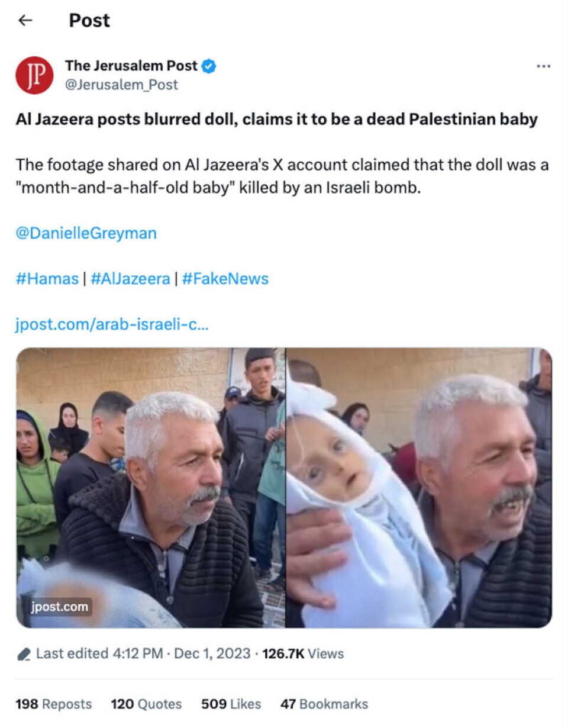
Task: Show the 509 Likes list
Action: 231,704
